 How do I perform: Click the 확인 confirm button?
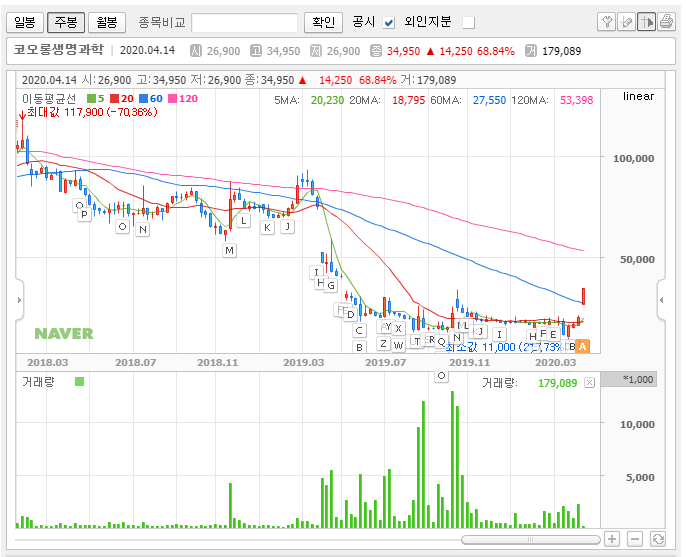click(323, 22)
